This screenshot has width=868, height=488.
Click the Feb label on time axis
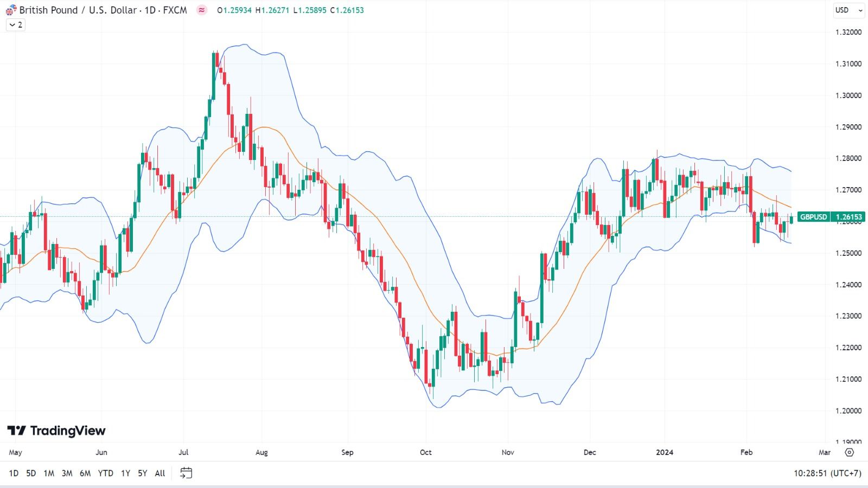746,452
